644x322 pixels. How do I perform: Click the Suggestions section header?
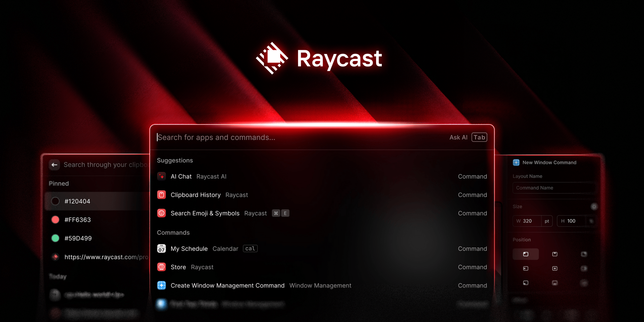[x=175, y=160]
